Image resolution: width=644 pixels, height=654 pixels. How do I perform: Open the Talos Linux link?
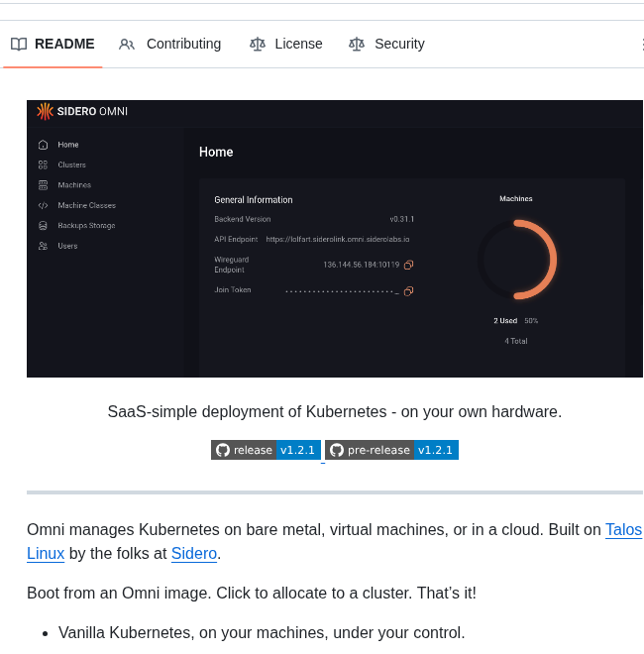pyautogui.click(x=623, y=529)
